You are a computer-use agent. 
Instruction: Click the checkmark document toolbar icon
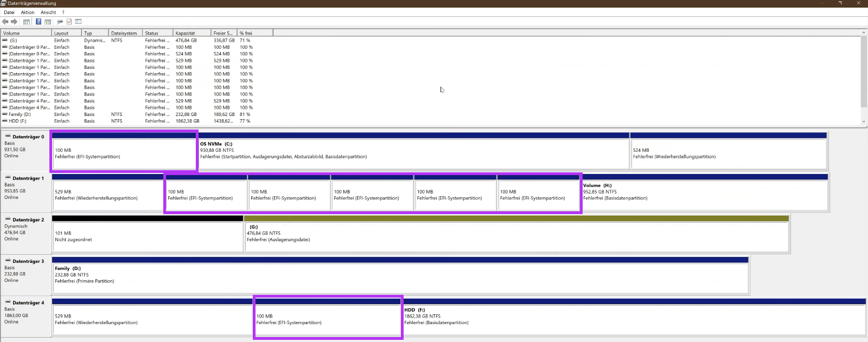69,22
